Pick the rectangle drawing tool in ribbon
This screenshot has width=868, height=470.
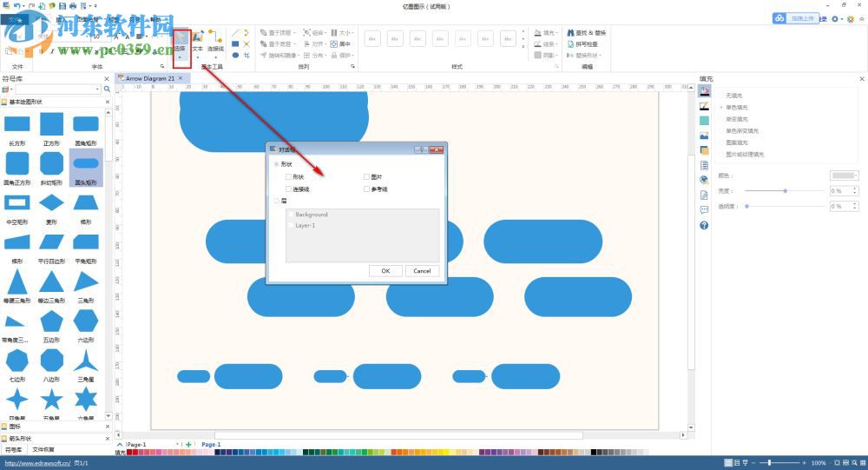[235, 43]
